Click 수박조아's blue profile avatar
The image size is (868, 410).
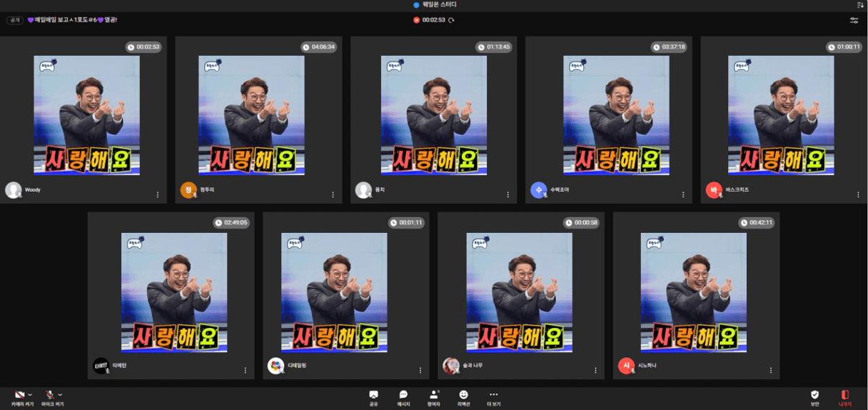pos(538,190)
